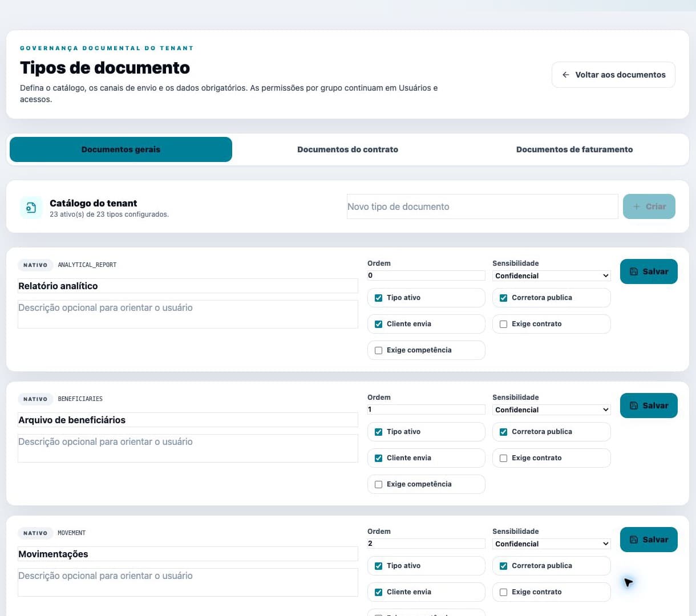Enable Exige competência for Arquivo de beneficiários
Viewport: 696px width, 616px height.
click(378, 484)
